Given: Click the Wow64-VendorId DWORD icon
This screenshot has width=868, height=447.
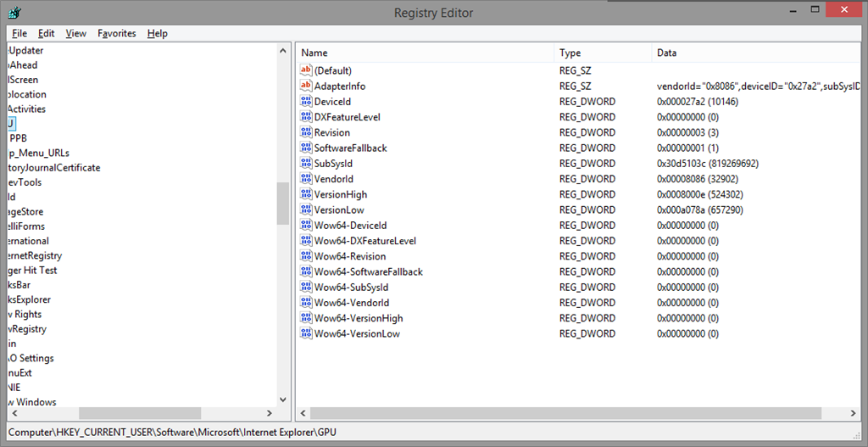Looking at the screenshot, I should (306, 303).
